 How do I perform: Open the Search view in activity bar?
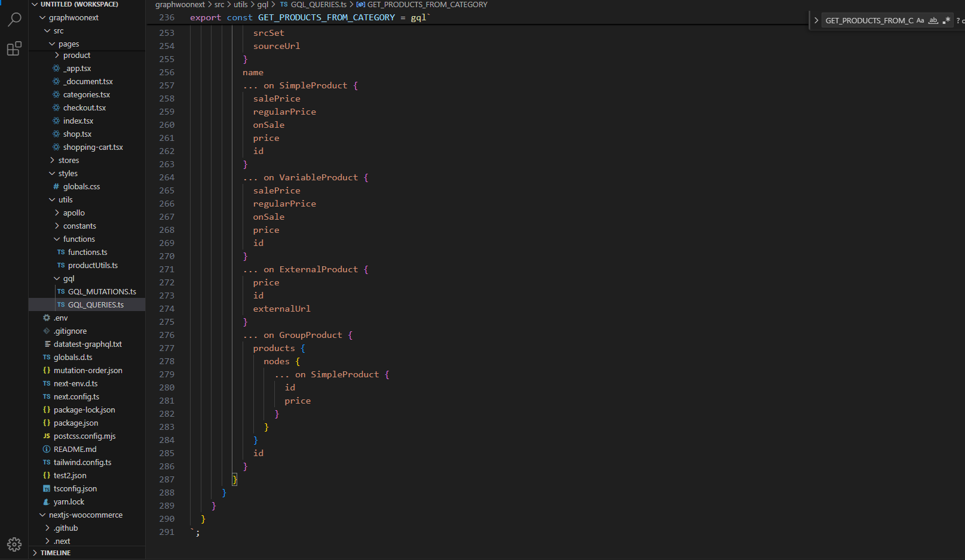coord(14,20)
